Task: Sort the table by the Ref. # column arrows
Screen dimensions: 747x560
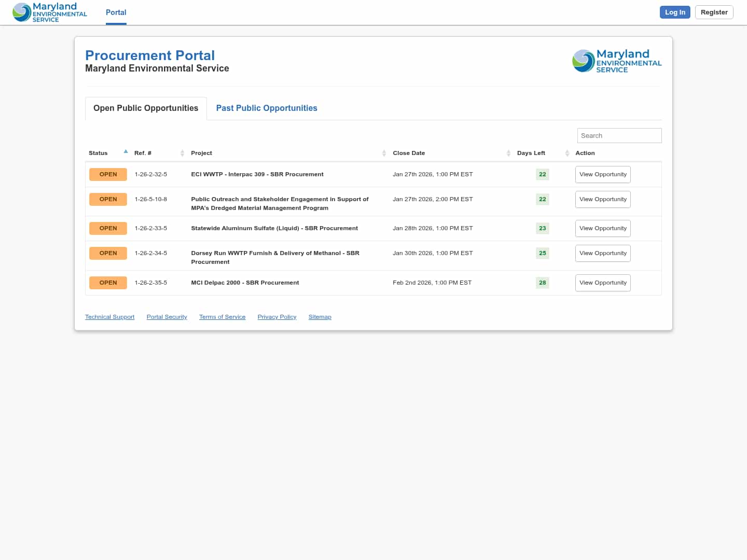Action: coord(182,153)
